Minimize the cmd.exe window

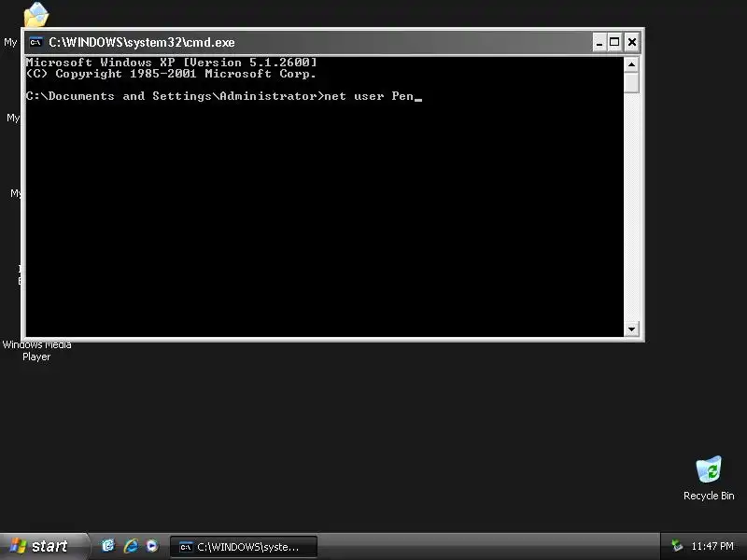tap(599, 42)
